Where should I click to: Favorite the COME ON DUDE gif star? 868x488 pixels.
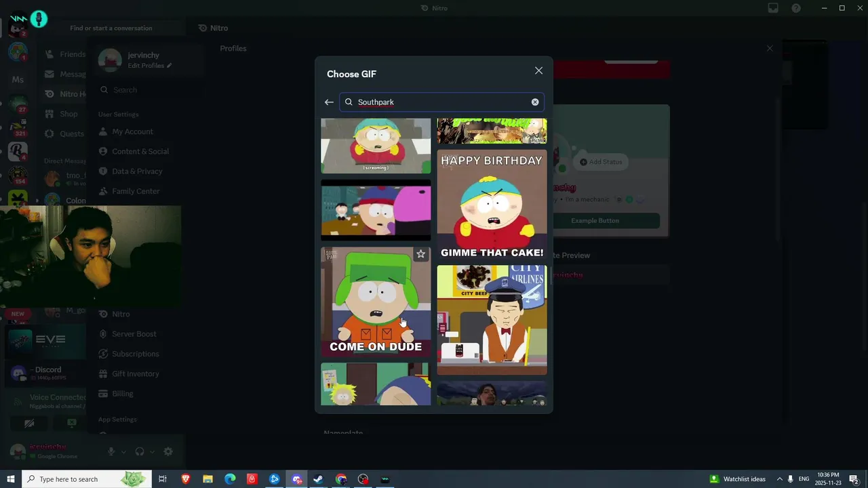(420, 254)
